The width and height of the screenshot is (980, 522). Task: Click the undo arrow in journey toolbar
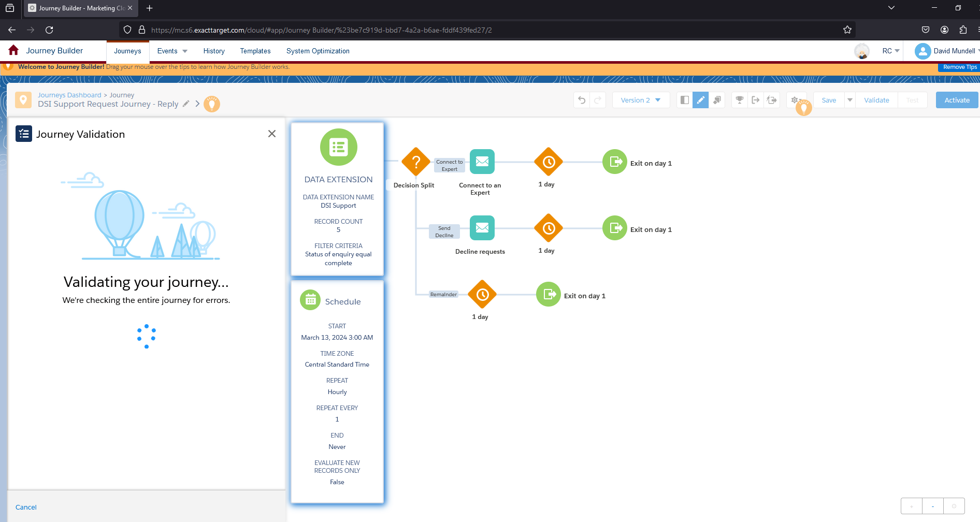click(x=582, y=100)
